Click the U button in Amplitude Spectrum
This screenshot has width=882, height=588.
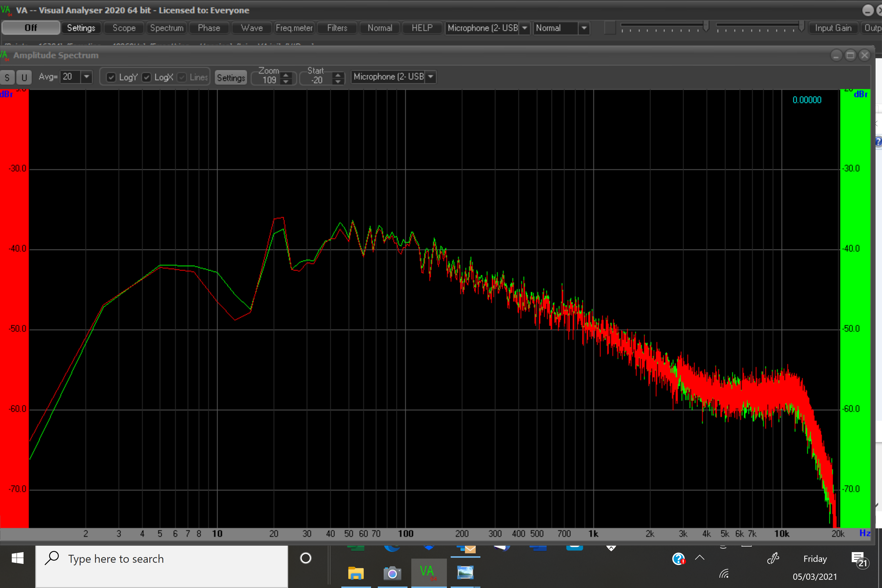24,78
